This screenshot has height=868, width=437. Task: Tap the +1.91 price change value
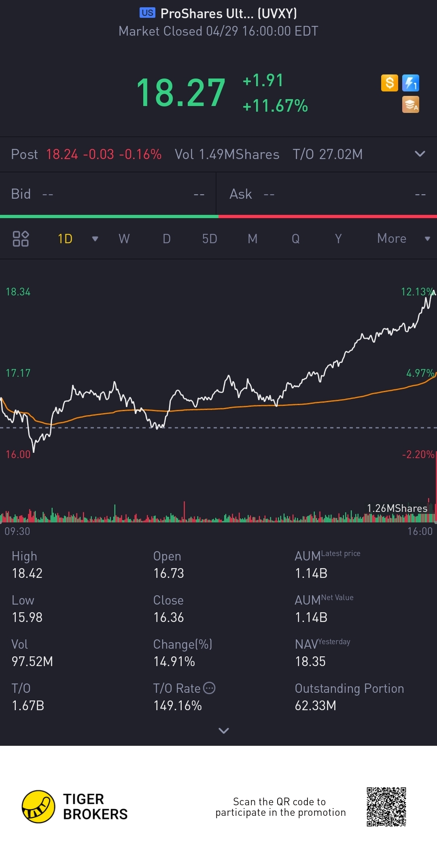click(x=263, y=80)
